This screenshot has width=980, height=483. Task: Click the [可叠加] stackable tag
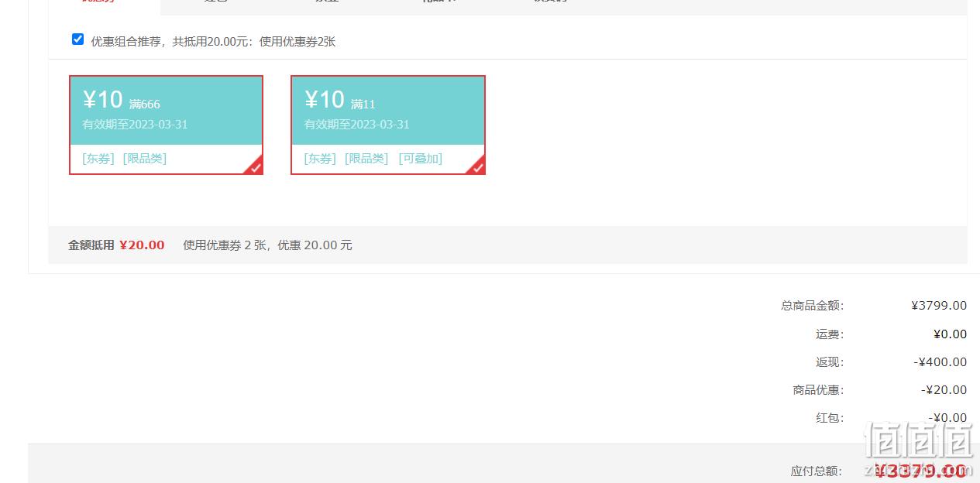421,159
